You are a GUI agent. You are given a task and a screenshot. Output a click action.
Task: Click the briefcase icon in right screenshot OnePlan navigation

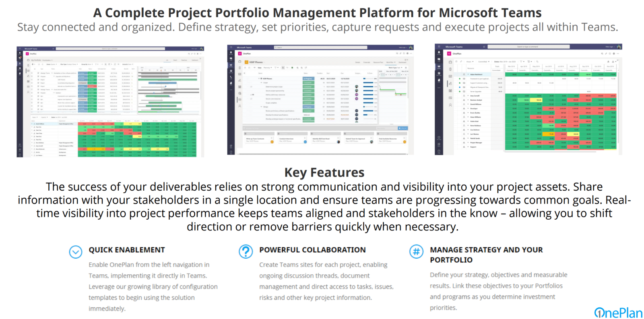click(x=450, y=62)
